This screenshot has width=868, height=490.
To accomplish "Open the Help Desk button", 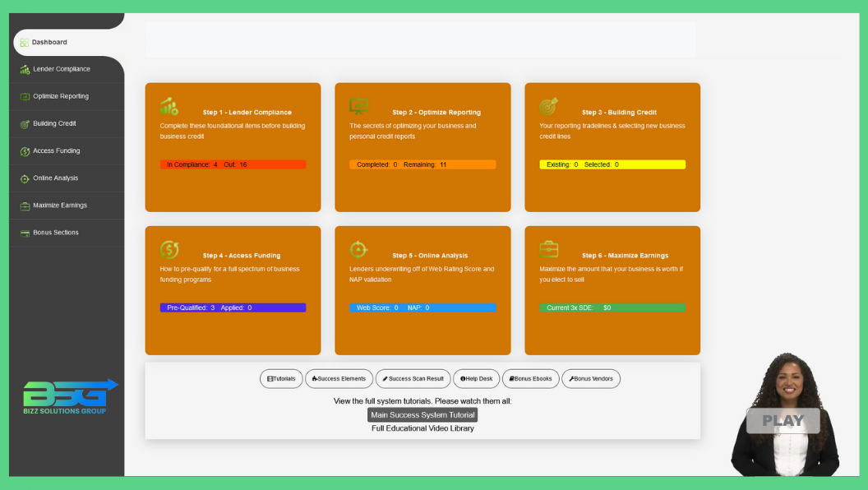I will (476, 379).
